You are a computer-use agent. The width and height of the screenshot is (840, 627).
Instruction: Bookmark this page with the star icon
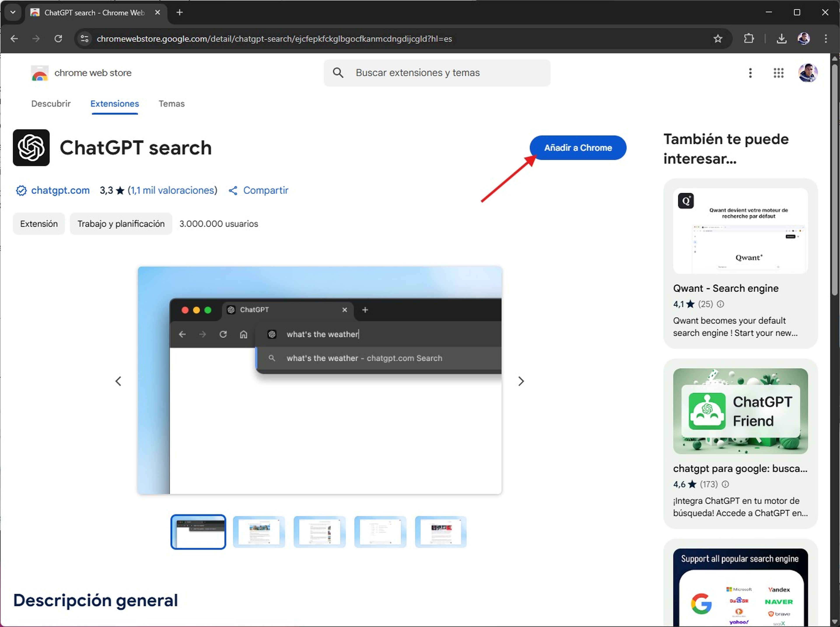[x=717, y=38]
